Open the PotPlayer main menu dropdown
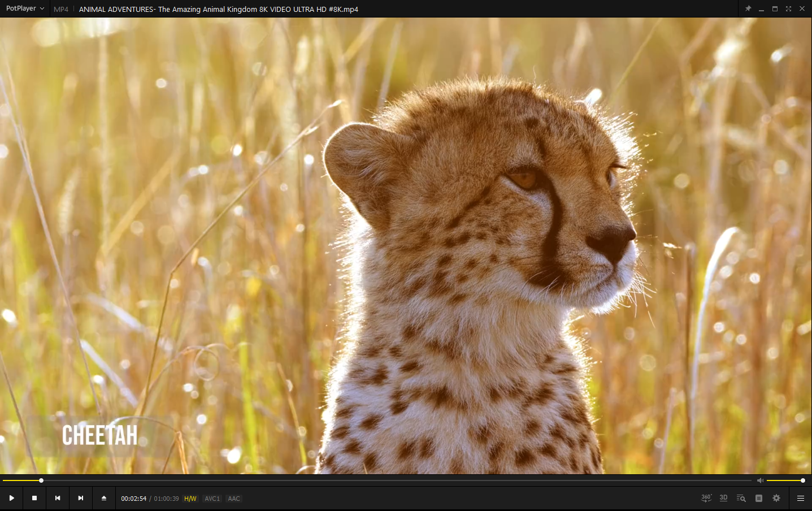 pyautogui.click(x=25, y=8)
